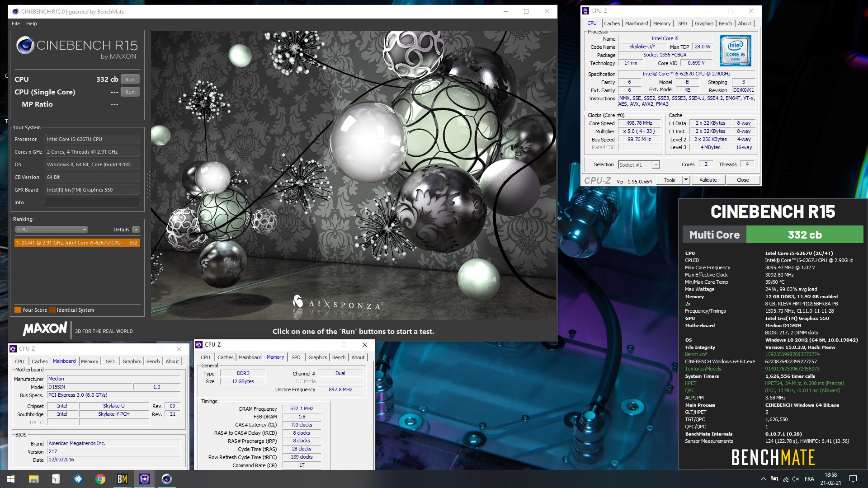
Task: Click the 332 cb Multi Core score bar
Action: (x=805, y=235)
